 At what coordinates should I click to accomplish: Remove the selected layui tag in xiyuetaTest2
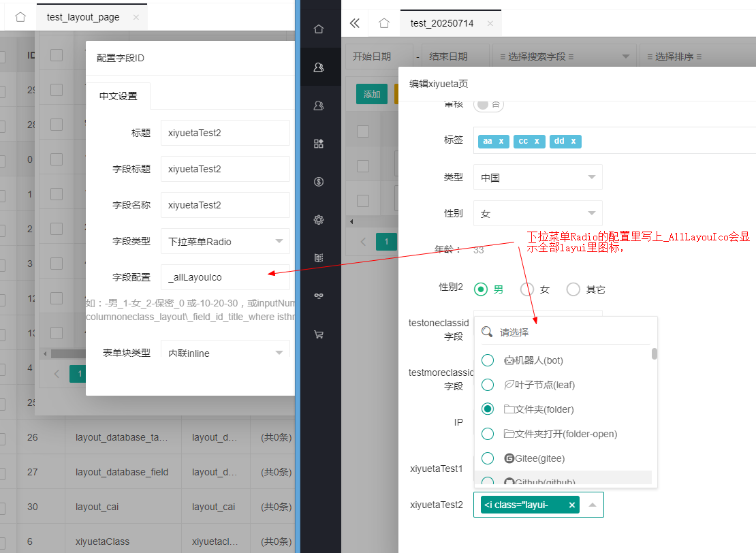coord(572,505)
